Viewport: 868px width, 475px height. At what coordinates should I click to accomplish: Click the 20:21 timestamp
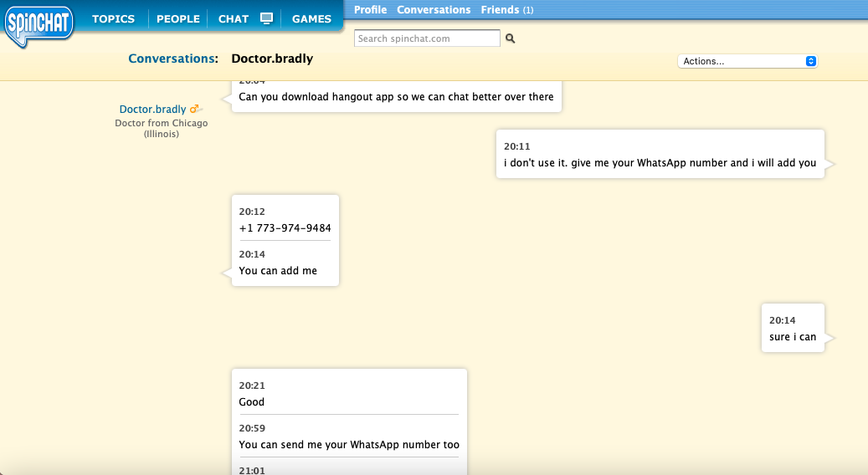point(252,386)
